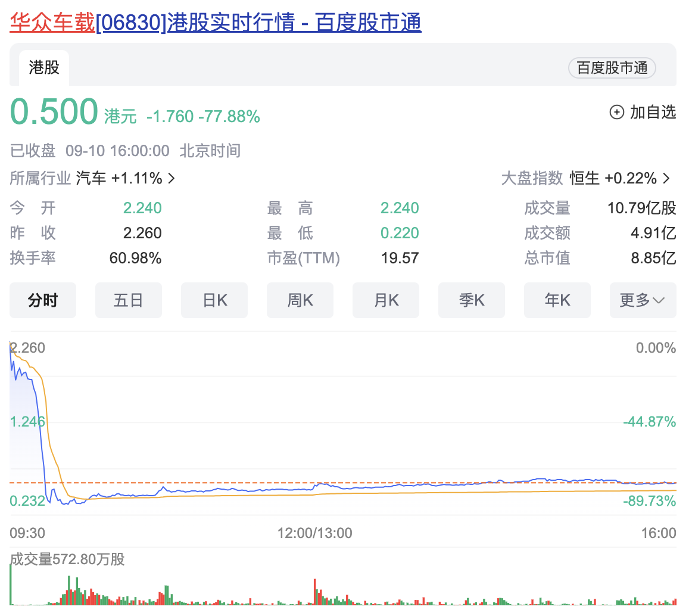Click the 最高 value 2.240
Image resolution: width=692 pixels, height=616 pixels.
(400, 208)
